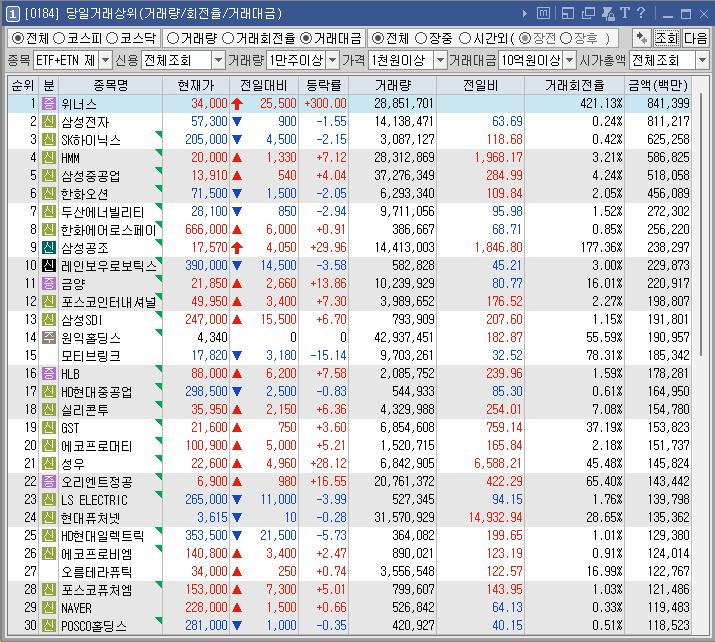Open the 거래량 1만주이상 dropdown
This screenshot has height=642, width=715.
(x=333, y=60)
